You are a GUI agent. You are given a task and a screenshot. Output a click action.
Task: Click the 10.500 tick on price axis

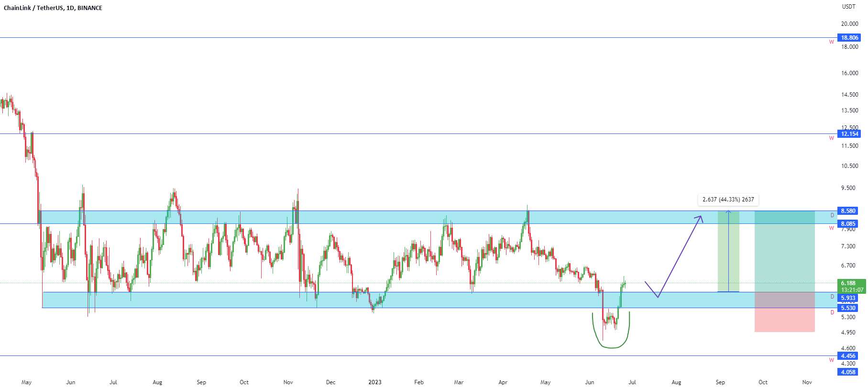(850, 166)
